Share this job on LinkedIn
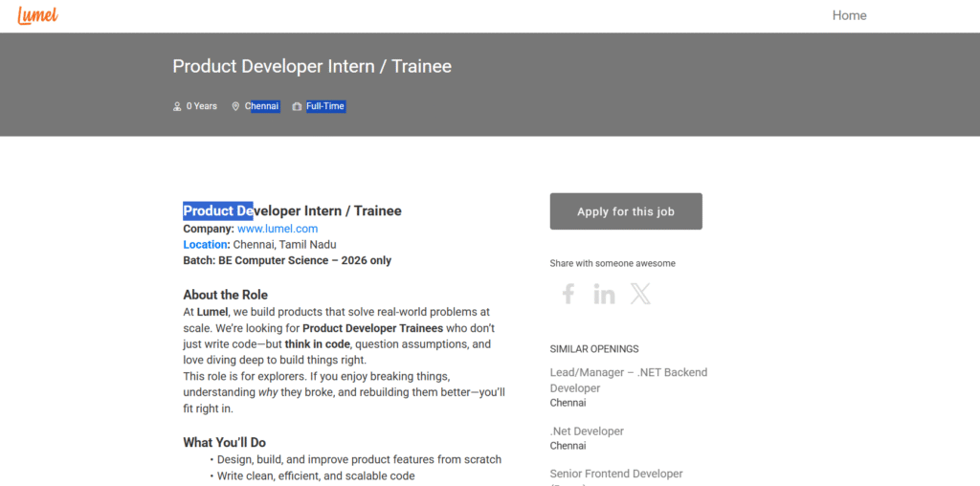This screenshot has width=980, height=486. (x=604, y=294)
